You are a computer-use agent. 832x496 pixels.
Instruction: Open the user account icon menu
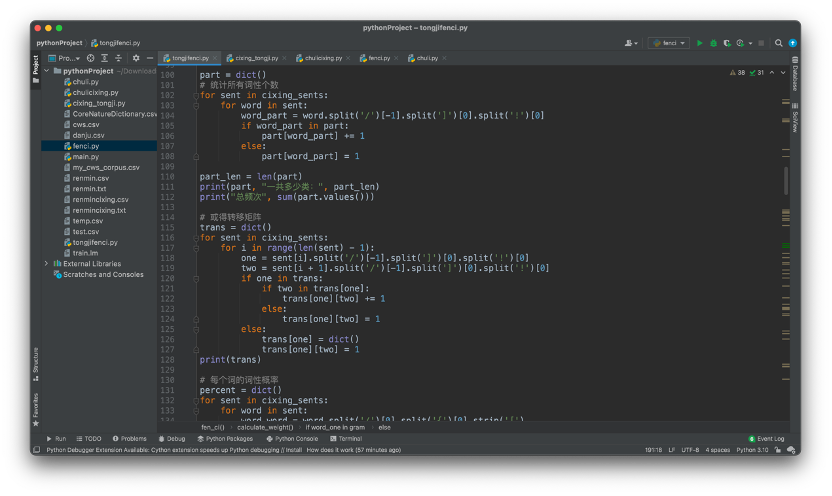point(630,43)
